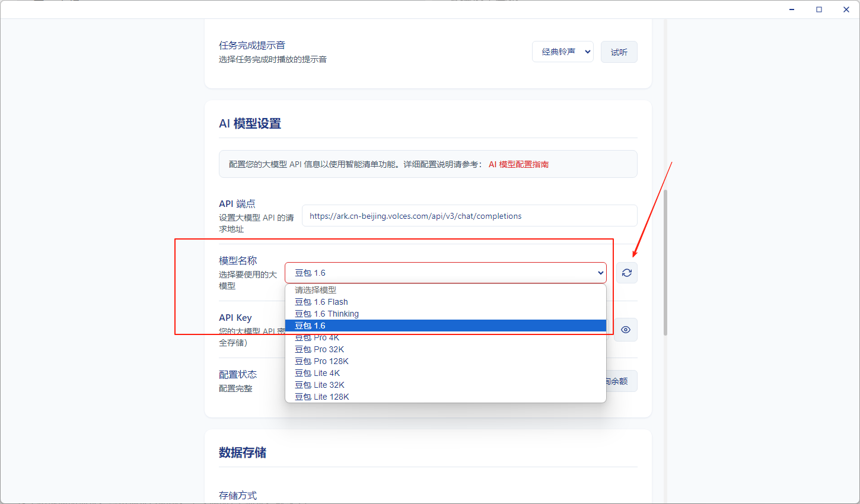860x504 pixels.
Task: Select the 豆包 Pro 4K model option
Action: click(x=446, y=337)
